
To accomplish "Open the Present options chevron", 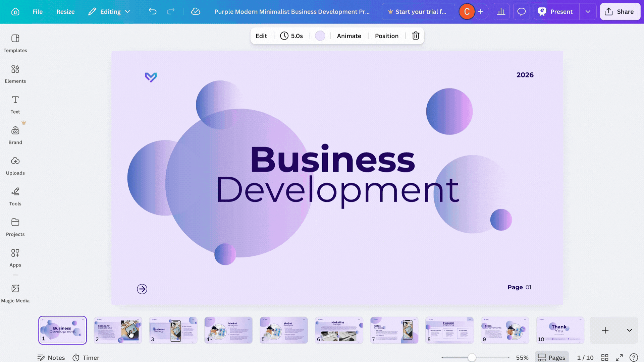I will click(588, 11).
